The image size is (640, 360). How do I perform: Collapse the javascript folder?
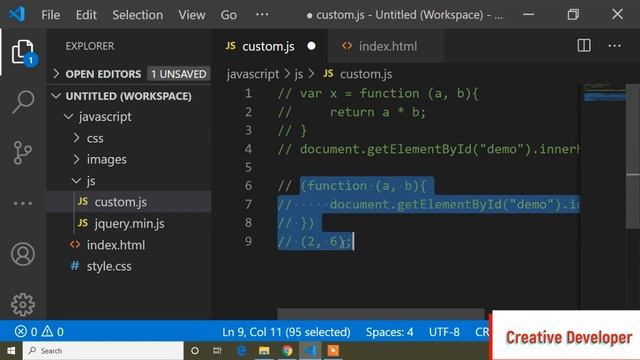tap(105, 117)
